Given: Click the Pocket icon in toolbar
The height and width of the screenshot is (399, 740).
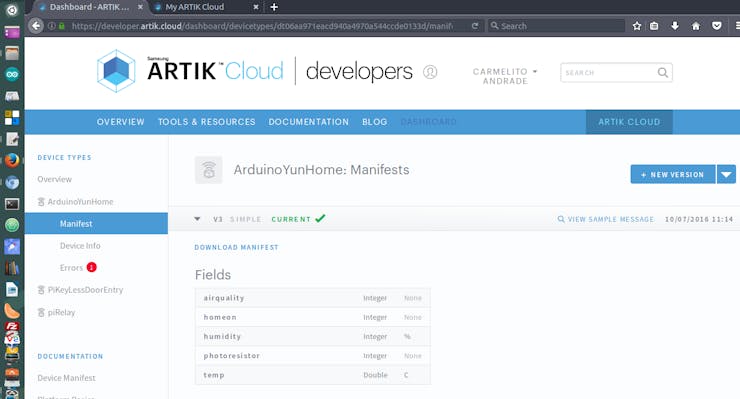Looking at the screenshot, I should coord(716,26).
